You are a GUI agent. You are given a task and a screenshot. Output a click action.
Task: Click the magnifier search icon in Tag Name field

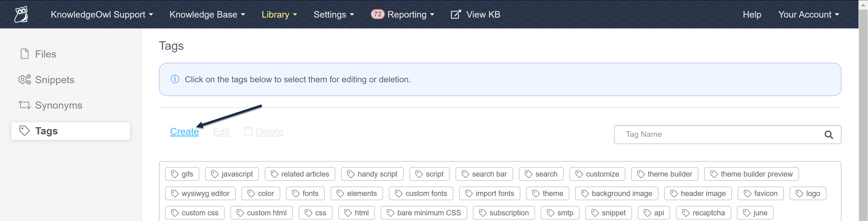click(x=829, y=135)
